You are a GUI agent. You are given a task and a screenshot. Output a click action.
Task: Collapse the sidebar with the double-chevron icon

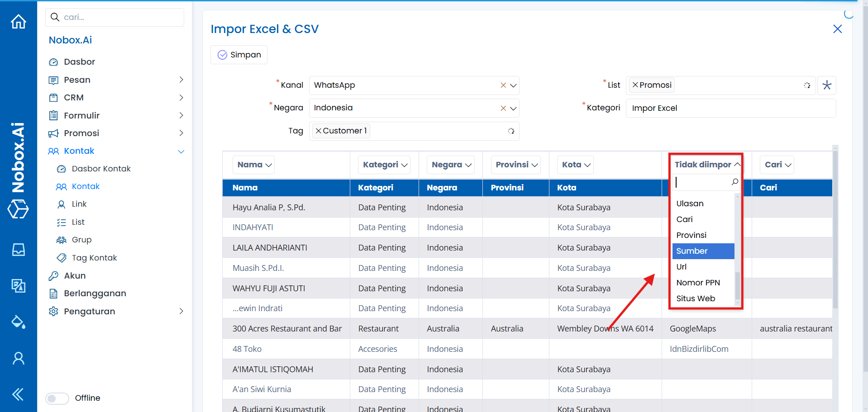(x=18, y=394)
